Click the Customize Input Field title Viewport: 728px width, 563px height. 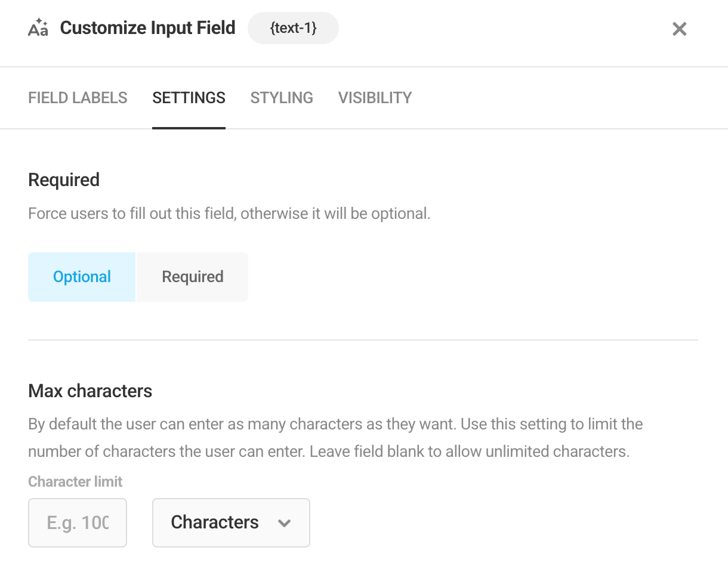(147, 28)
